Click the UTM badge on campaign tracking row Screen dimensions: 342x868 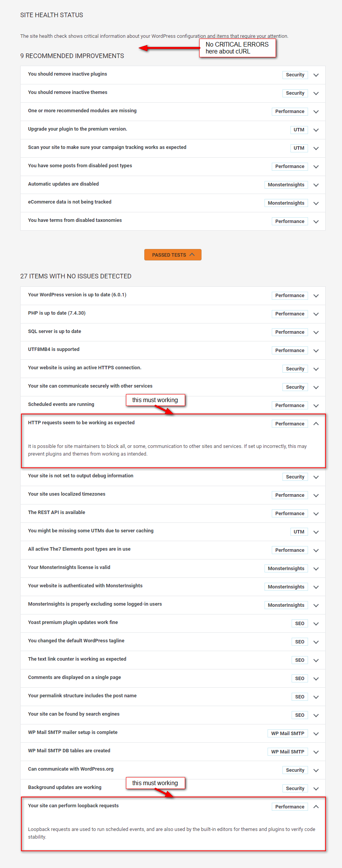(x=299, y=148)
